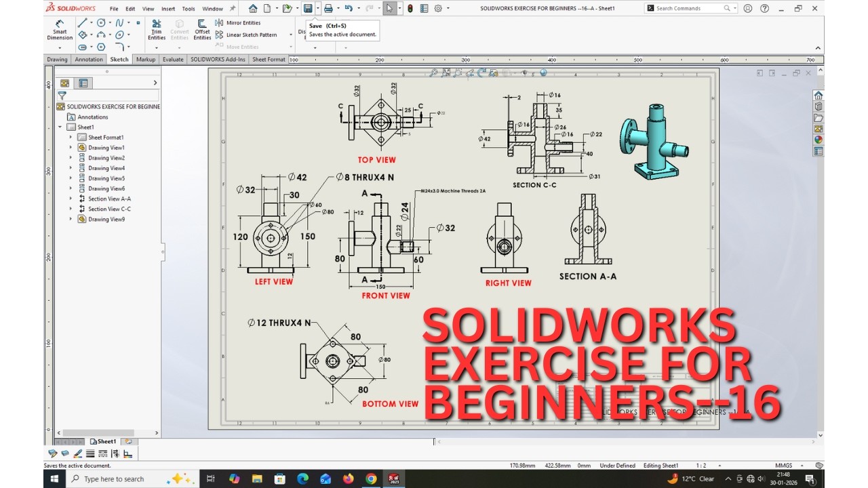Open the Appearances color wheel task pane icon
The height and width of the screenshot is (488, 868).
point(818,140)
